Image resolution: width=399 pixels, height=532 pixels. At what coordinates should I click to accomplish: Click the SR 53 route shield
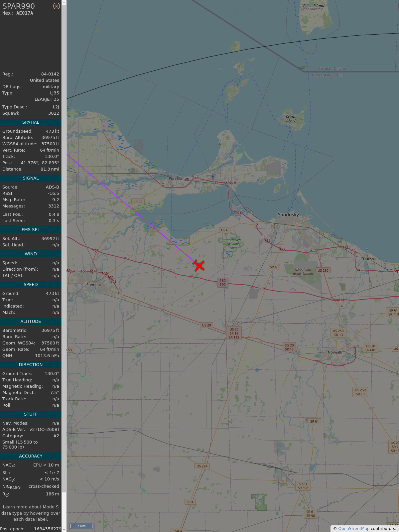[x=138, y=201]
